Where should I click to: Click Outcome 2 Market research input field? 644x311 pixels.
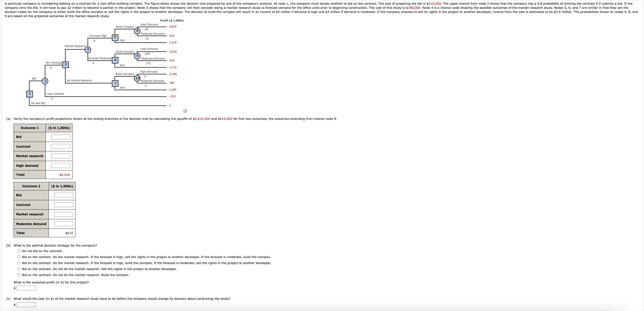point(64,214)
